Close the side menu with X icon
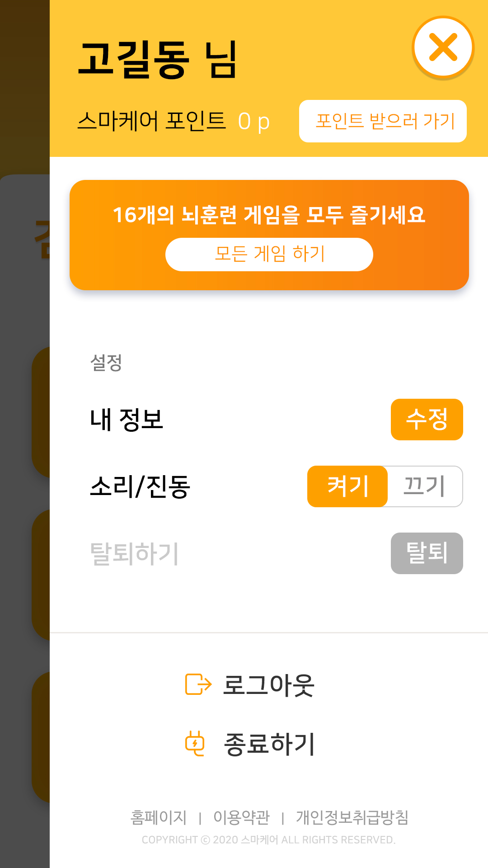488x868 pixels. [x=443, y=47]
